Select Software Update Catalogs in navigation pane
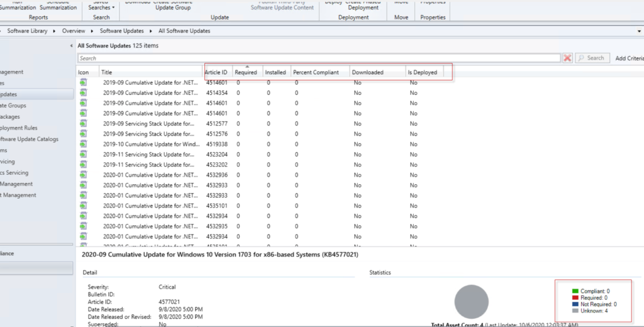Image resolution: width=644 pixels, height=327 pixels. click(29, 139)
